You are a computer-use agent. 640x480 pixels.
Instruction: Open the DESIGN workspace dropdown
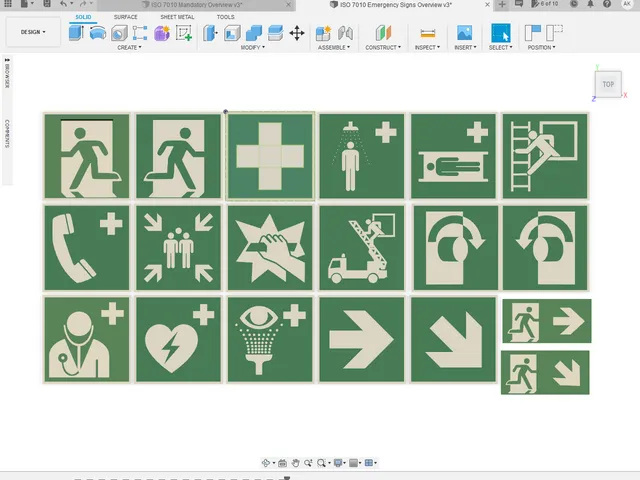click(33, 32)
